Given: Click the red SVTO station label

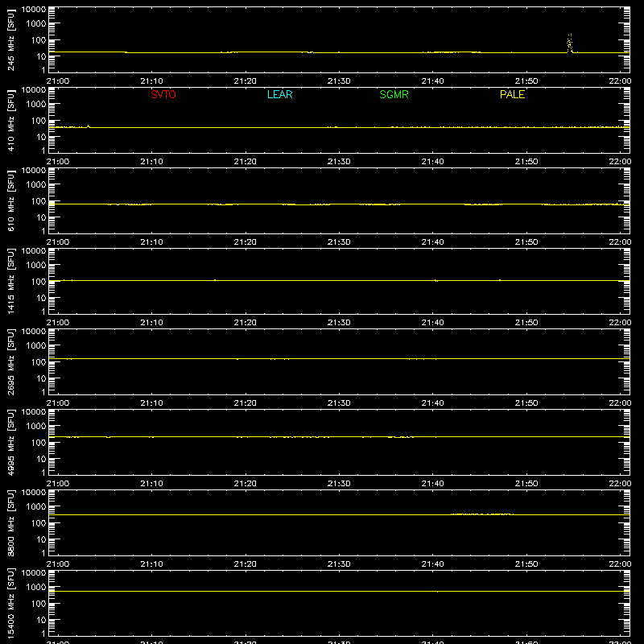Looking at the screenshot, I should 163,94.
